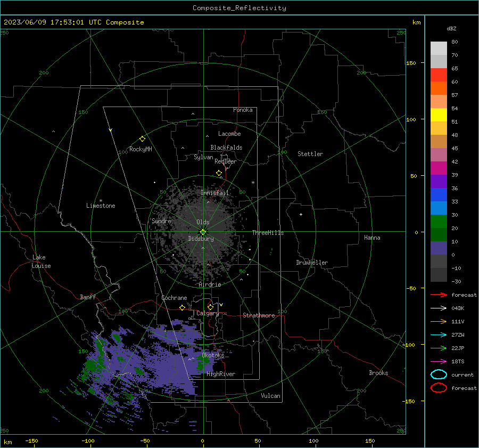Click the Strathmore town label
Image resolution: width=479 pixels, height=448 pixels.
pyautogui.click(x=259, y=315)
